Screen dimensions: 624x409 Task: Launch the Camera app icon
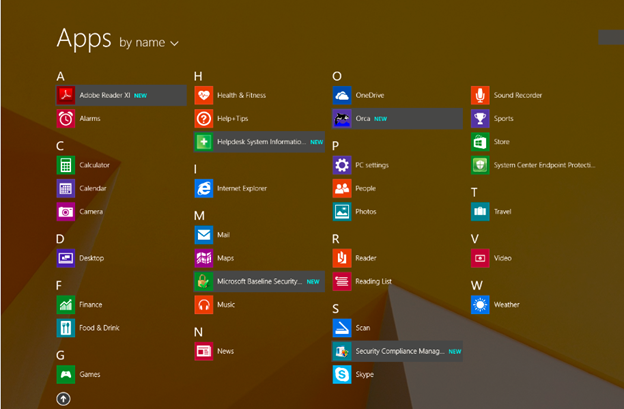coord(66,212)
